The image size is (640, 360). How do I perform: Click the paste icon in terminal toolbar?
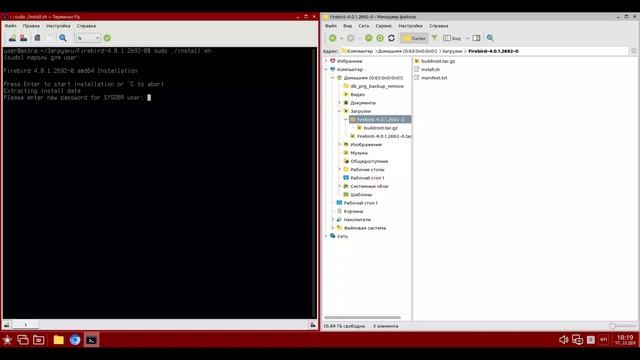click(x=49, y=38)
